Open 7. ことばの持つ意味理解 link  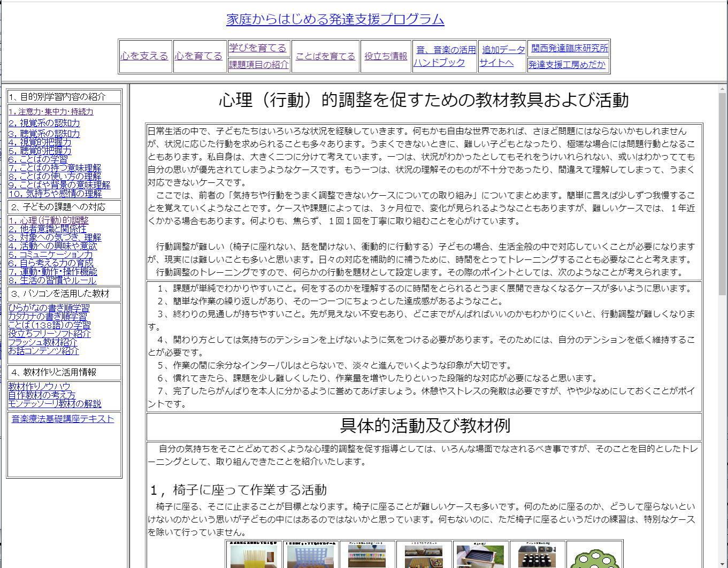55,168
